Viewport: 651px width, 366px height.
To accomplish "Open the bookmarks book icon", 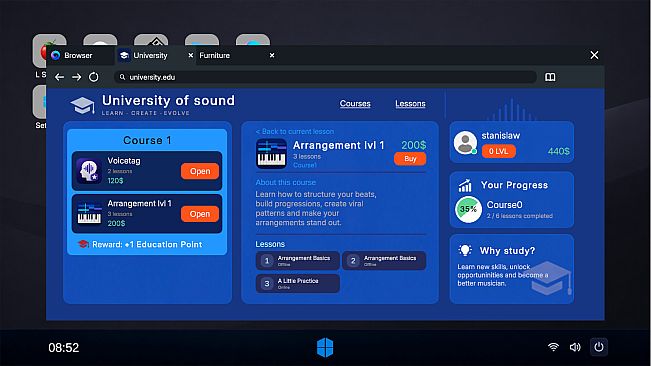I will 550,77.
